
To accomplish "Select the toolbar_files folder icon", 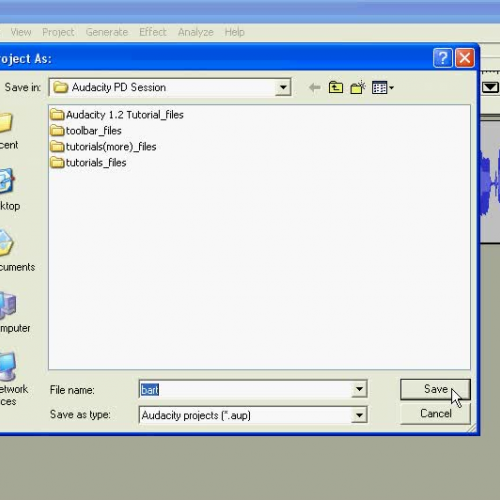I will coord(57,130).
